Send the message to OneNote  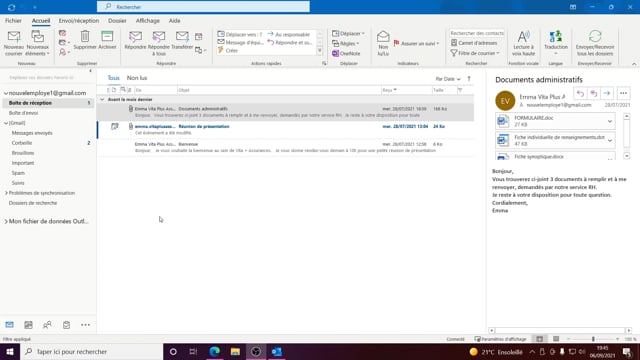346,53
